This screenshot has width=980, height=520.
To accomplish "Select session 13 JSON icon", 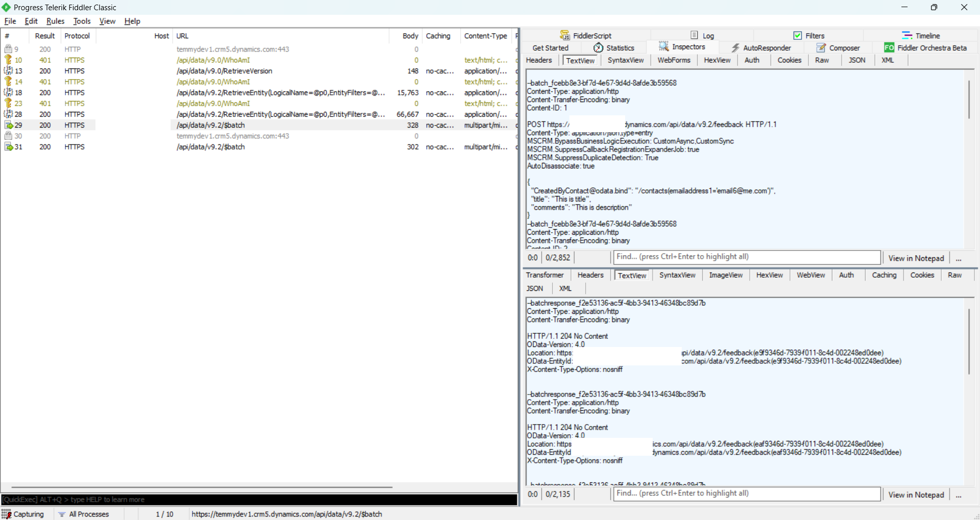I will pyautogui.click(x=8, y=71).
